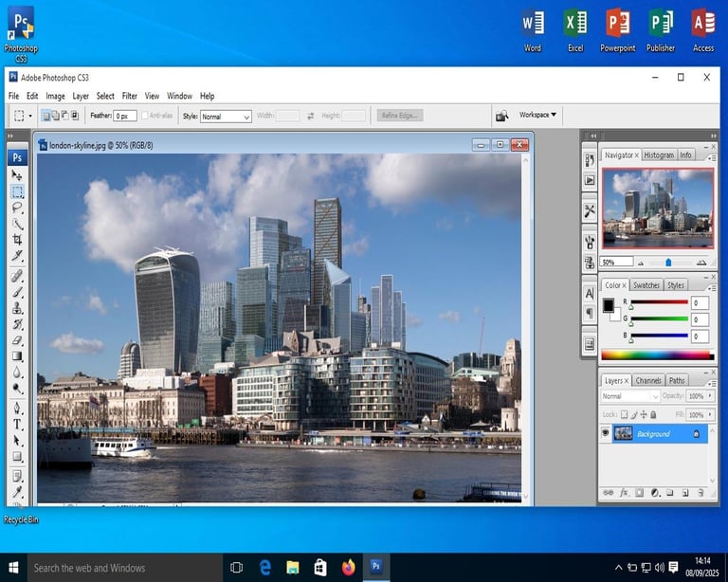The width and height of the screenshot is (728, 582).
Task: Click Create new layer icon in Layers panel
Action: point(685,493)
